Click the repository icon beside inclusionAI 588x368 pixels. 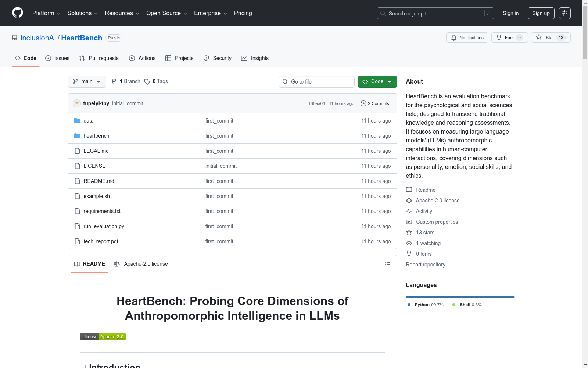coord(15,38)
